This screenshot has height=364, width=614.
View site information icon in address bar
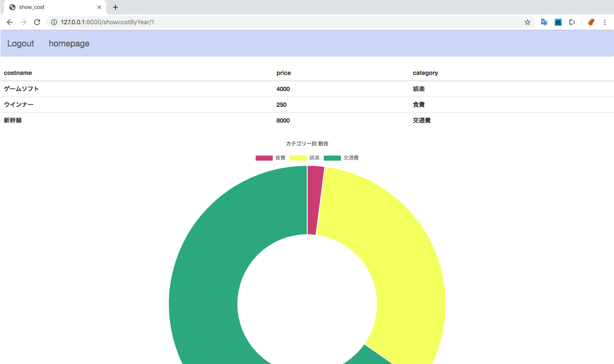click(54, 22)
